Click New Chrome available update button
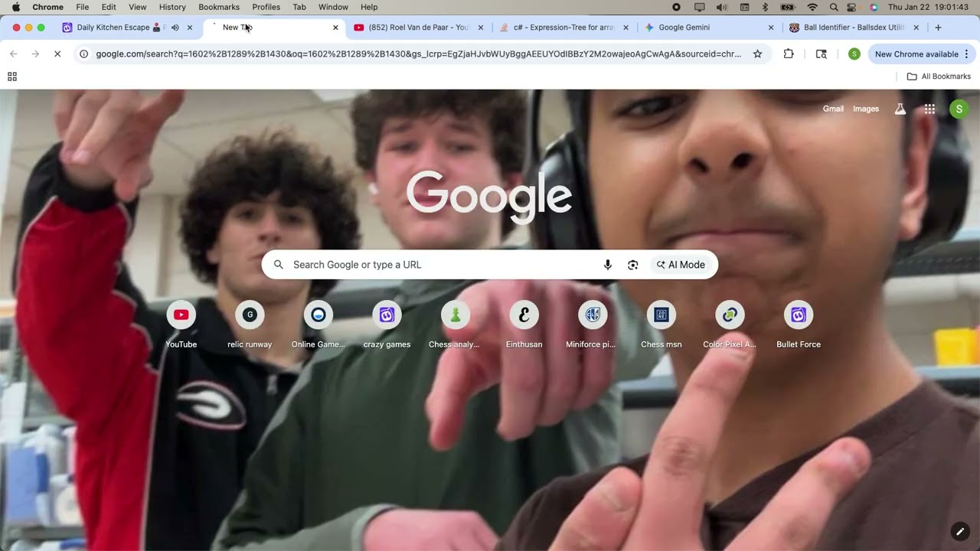The width and height of the screenshot is (980, 551). tap(916, 54)
